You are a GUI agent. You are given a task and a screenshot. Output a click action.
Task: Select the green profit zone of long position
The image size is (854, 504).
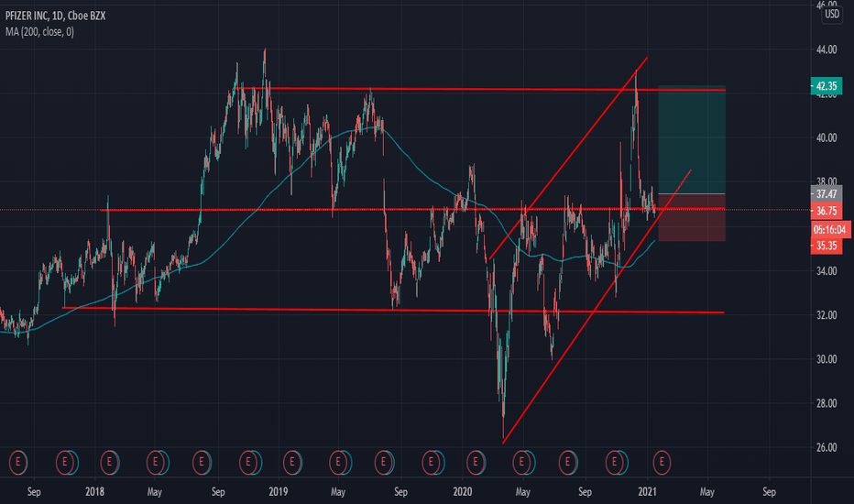tap(692, 140)
